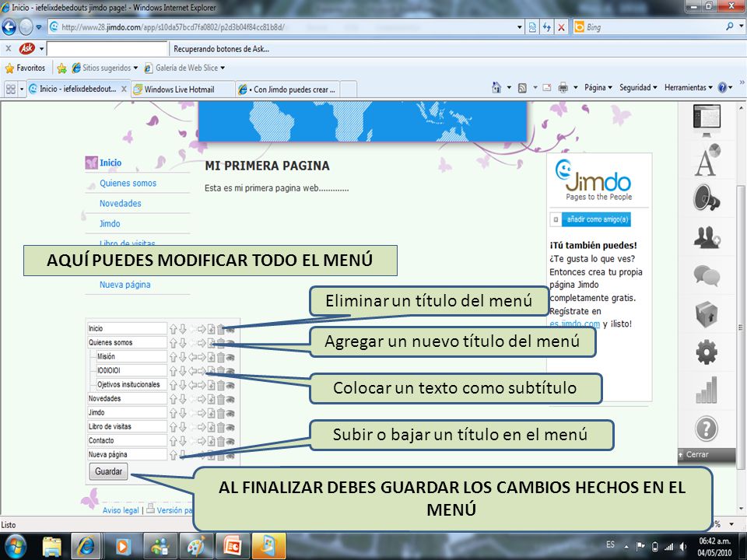
Task: Open Paint from the taskbar
Action: pos(196,546)
